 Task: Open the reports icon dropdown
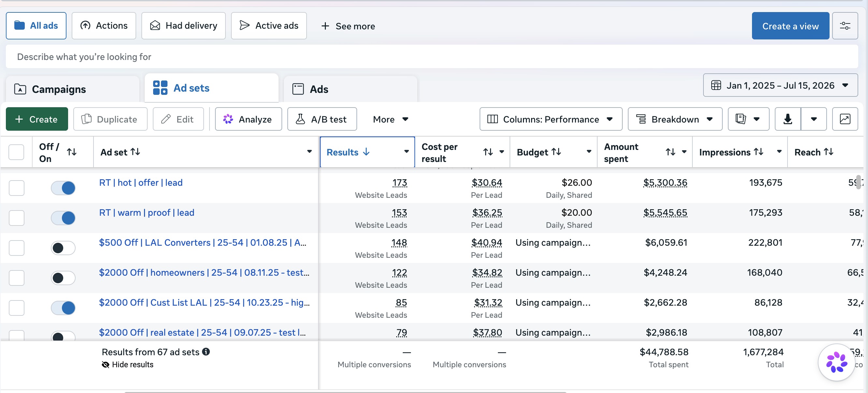[x=748, y=119]
